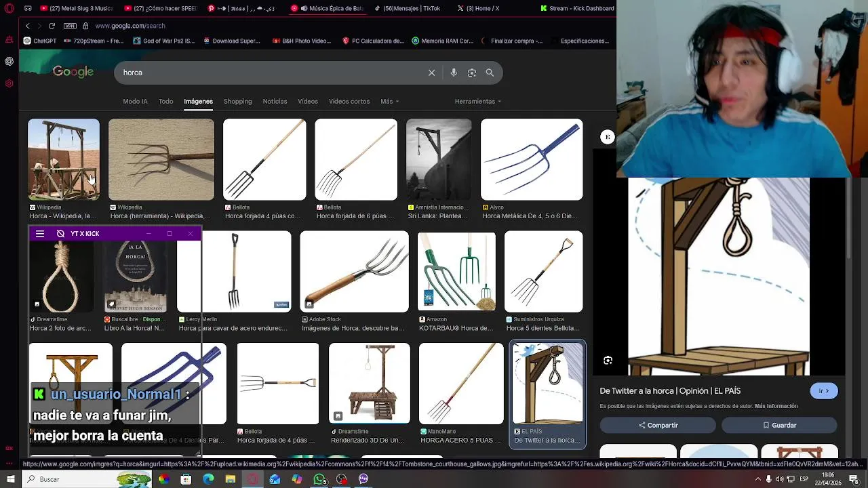Image resolution: width=868 pixels, height=488 pixels.
Task: Open Amnistía Internacional Sri Lanka thumbnail
Action: [x=439, y=160]
